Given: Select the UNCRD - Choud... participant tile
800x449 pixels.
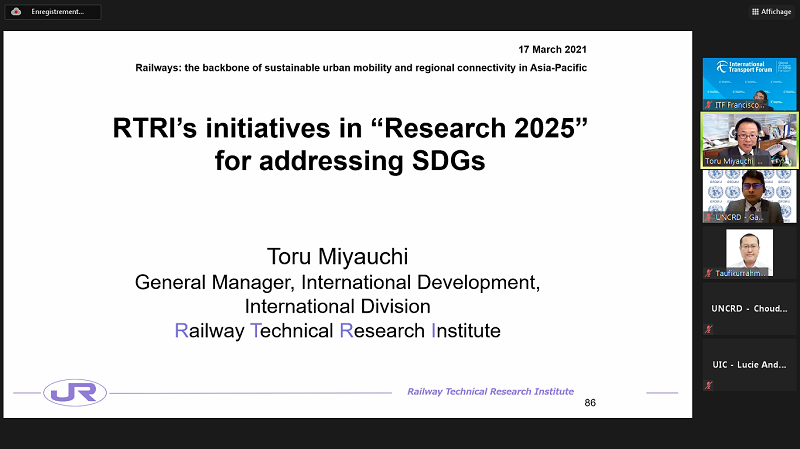Looking at the screenshot, I should (749, 309).
